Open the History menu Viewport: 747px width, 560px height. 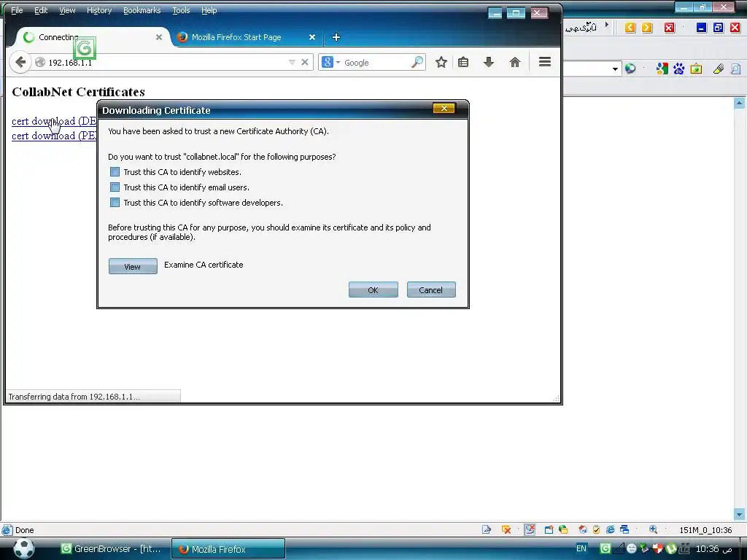coord(99,10)
